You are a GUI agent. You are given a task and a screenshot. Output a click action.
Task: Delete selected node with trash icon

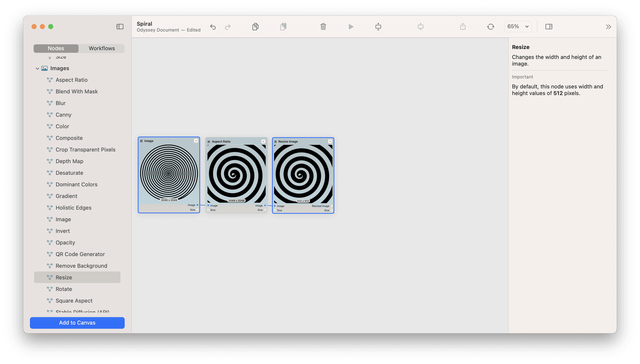coord(323,27)
